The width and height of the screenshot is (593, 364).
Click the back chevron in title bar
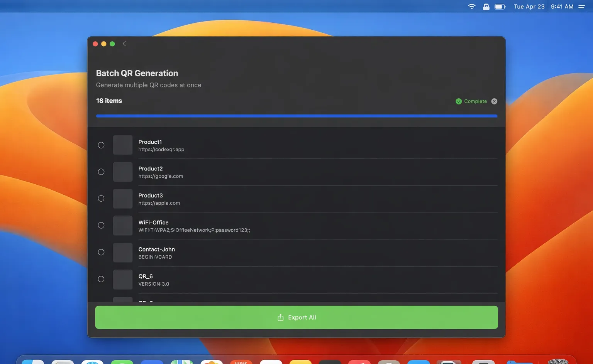point(124,44)
